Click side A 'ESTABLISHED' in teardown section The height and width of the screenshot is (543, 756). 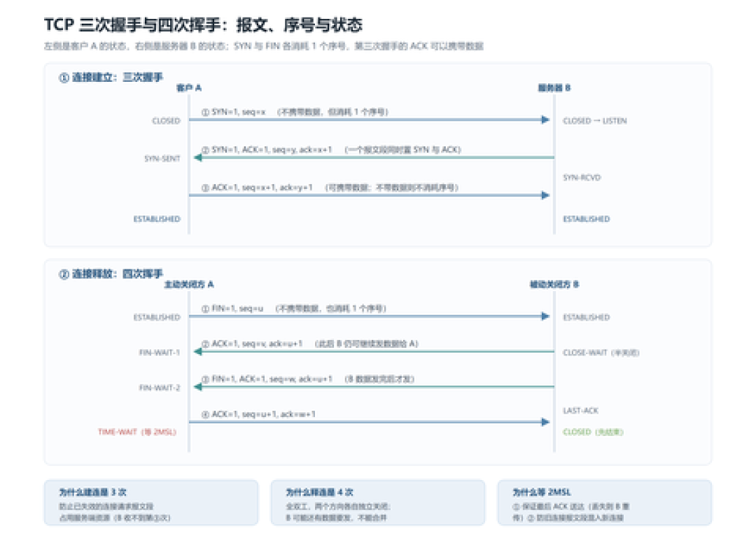point(157,318)
